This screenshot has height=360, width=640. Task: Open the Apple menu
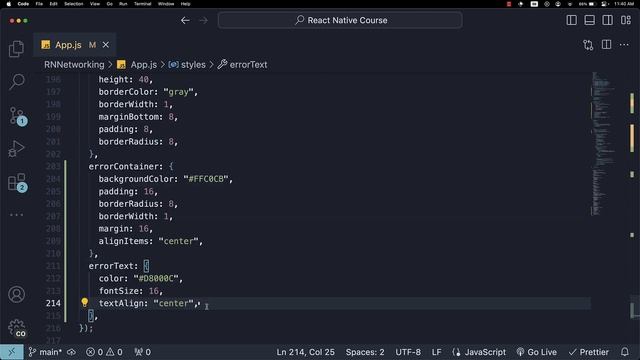[x=9, y=4]
